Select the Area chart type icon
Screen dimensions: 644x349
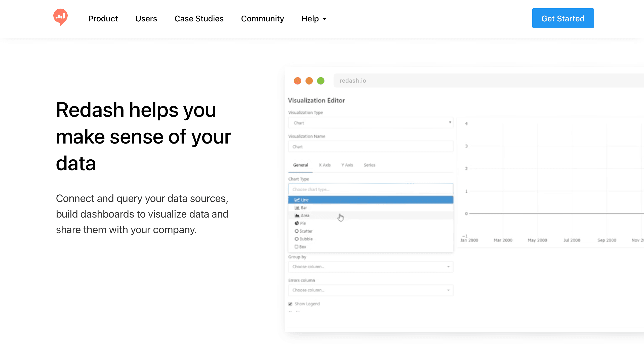coord(297,215)
